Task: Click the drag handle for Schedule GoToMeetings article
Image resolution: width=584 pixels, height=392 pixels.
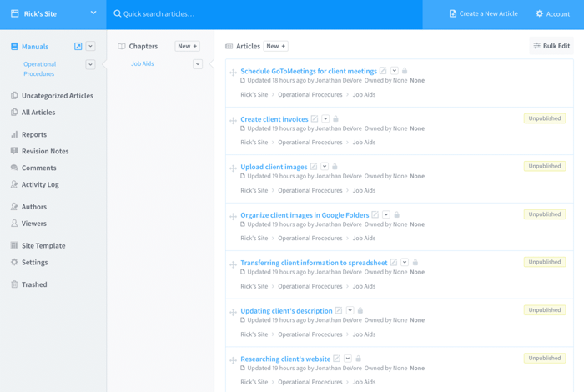Action: 233,73
